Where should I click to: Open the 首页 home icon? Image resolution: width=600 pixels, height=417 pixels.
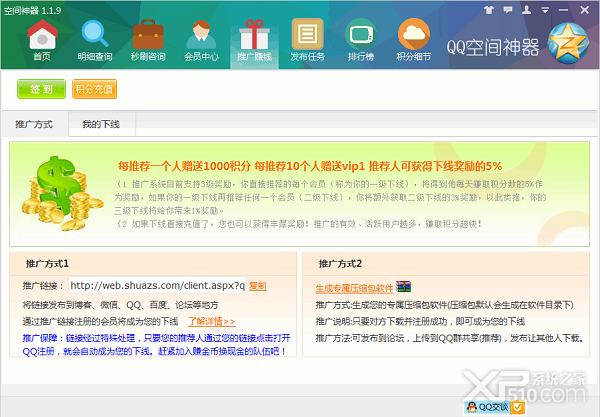pos(42,41)
